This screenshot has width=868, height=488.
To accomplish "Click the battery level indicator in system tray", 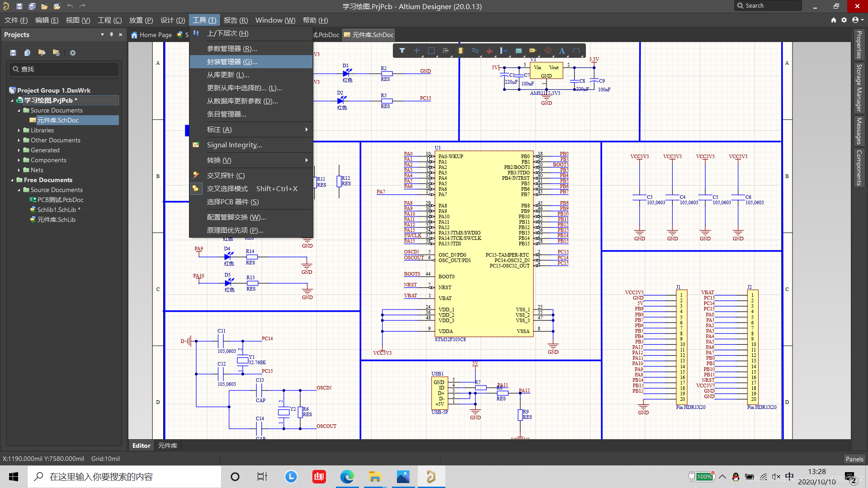I will click(703, 476).
